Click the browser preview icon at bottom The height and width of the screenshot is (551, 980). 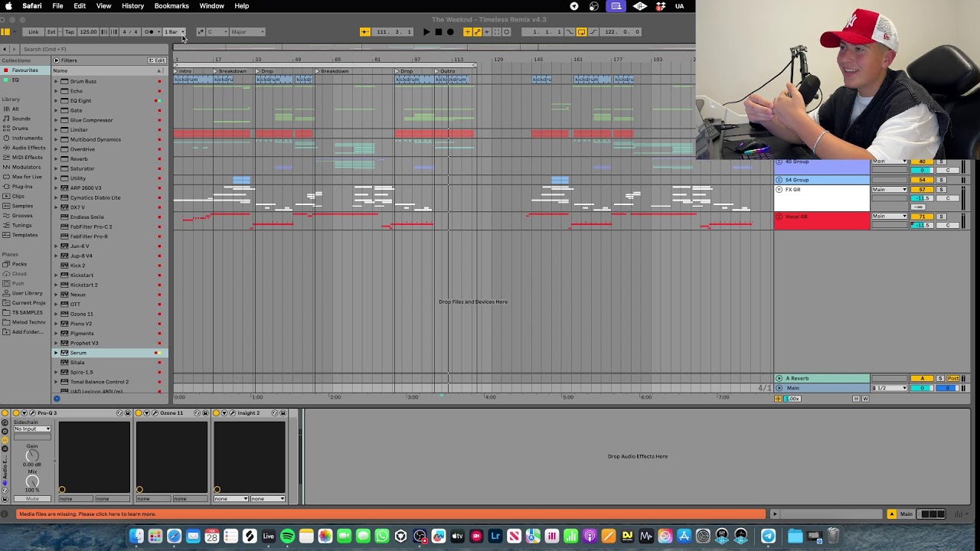pyautogui.click(x=56, y=398)
